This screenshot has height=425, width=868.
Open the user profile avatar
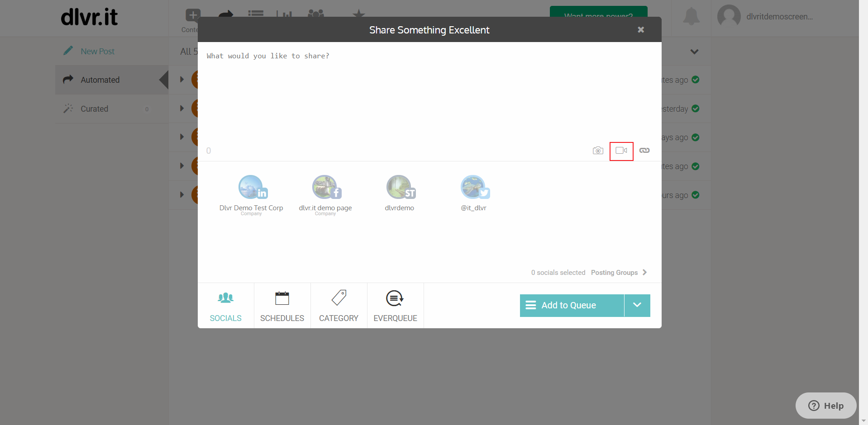click(729, 17)
